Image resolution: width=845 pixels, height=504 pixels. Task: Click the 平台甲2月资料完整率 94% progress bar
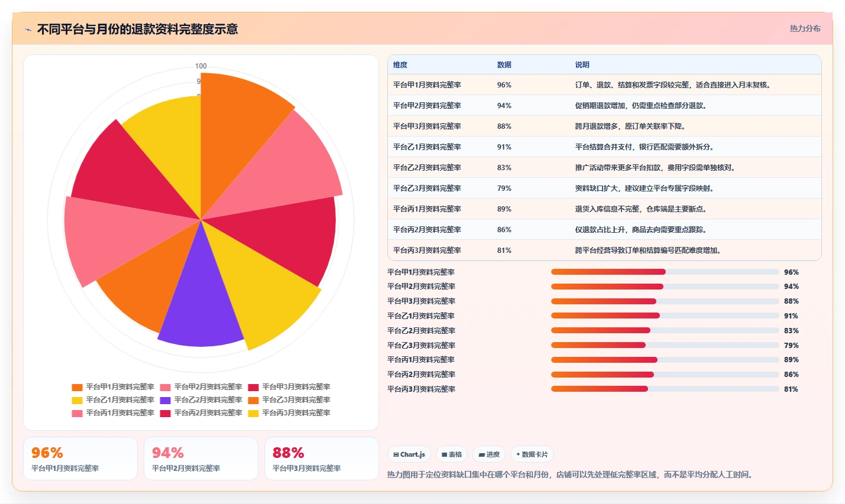pyautogui.click(x=665, y=287)
